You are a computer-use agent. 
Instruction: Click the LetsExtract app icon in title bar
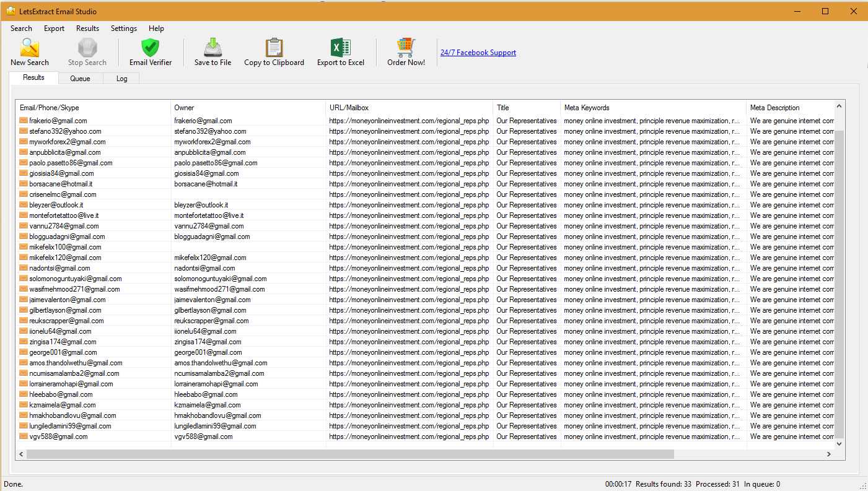[11, 11]
